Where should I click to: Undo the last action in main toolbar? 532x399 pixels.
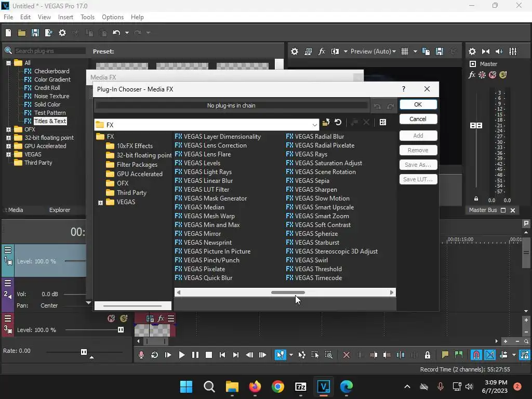(x=116, y=33)
